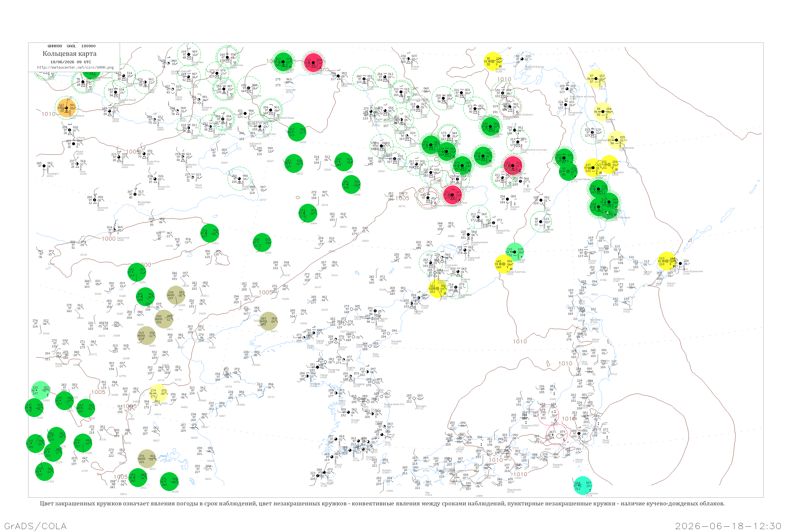Click the orange Baruunkharaa station circle
This screenshot has height=532, width=798.
pos(66,108)
